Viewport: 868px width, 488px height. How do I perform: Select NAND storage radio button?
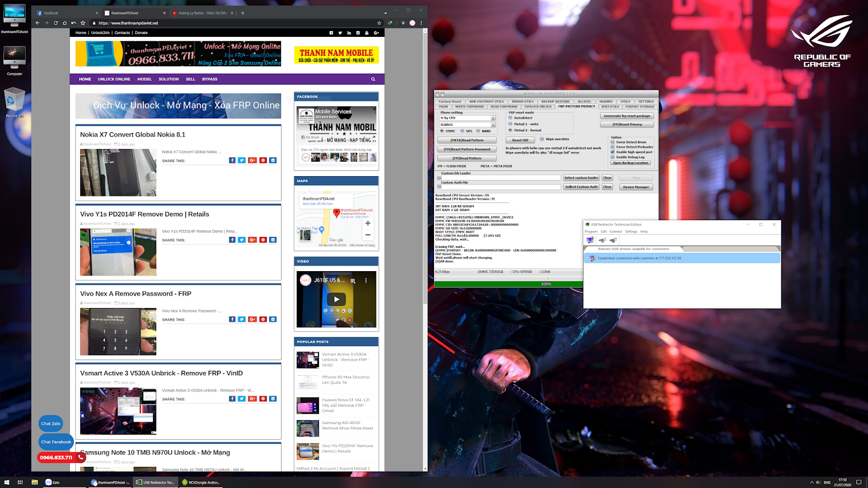coord(478,131)
